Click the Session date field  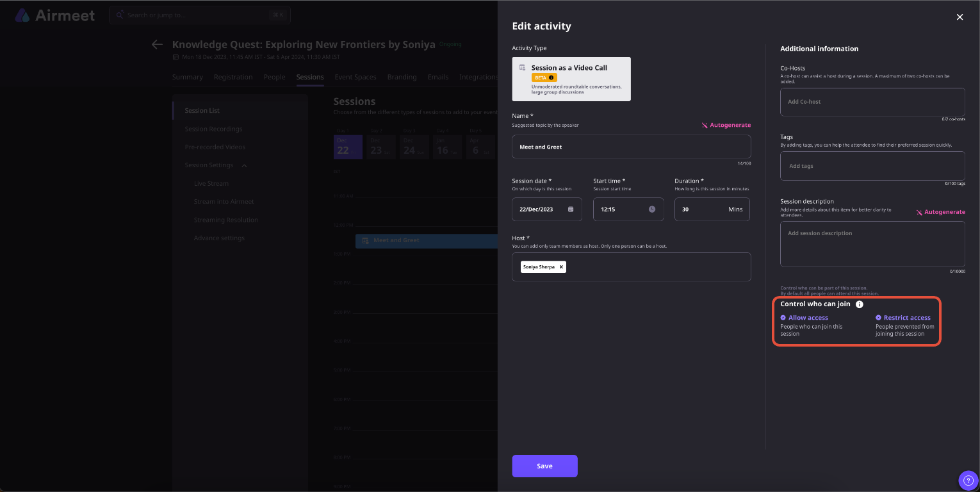(x=547, y=209)
